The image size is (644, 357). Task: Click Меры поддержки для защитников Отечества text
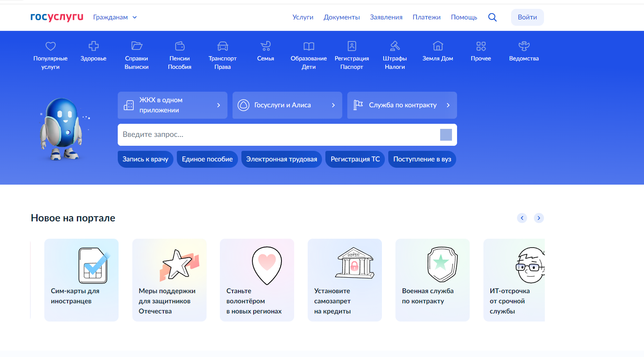click(167, 301)
